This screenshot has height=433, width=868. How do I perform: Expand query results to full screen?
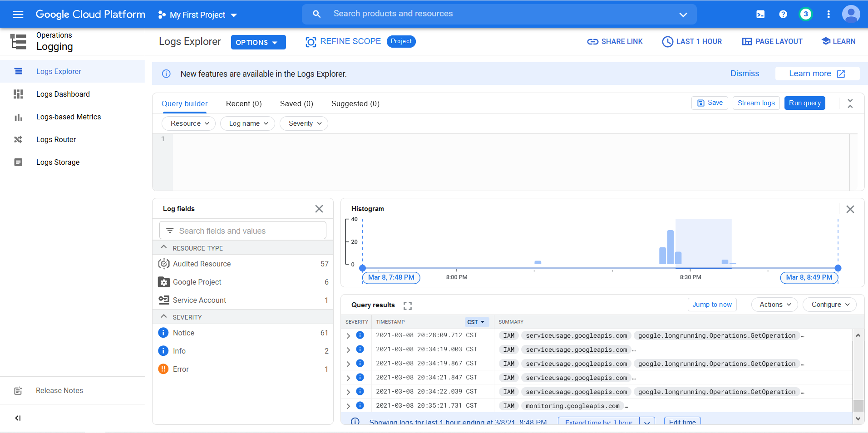tap(408, 305)
